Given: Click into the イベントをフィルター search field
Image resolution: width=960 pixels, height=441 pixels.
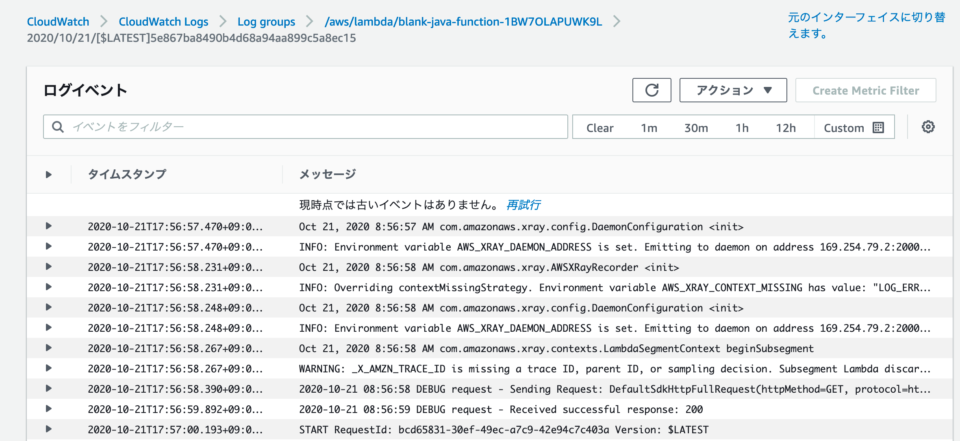Looking at the screenshot, I should coord(306,127).
